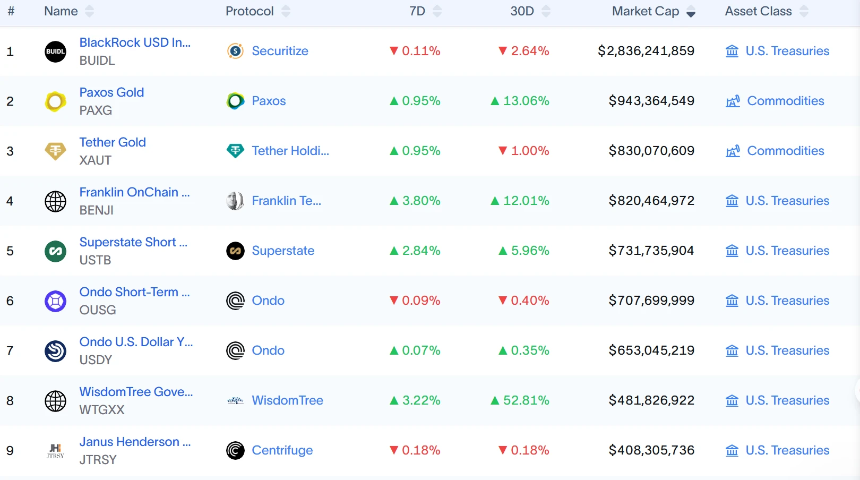
Task: Click the Tether Holdings protocol link
Action: tap(290, 151)
